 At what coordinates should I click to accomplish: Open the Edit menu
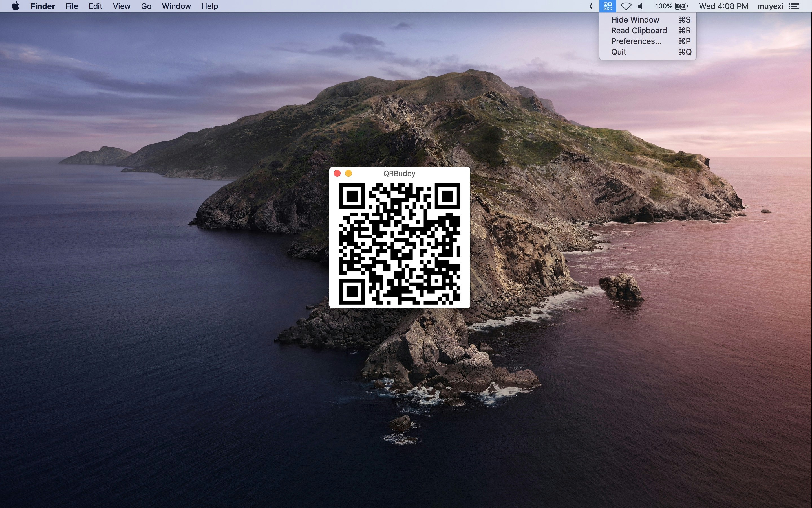95,6
